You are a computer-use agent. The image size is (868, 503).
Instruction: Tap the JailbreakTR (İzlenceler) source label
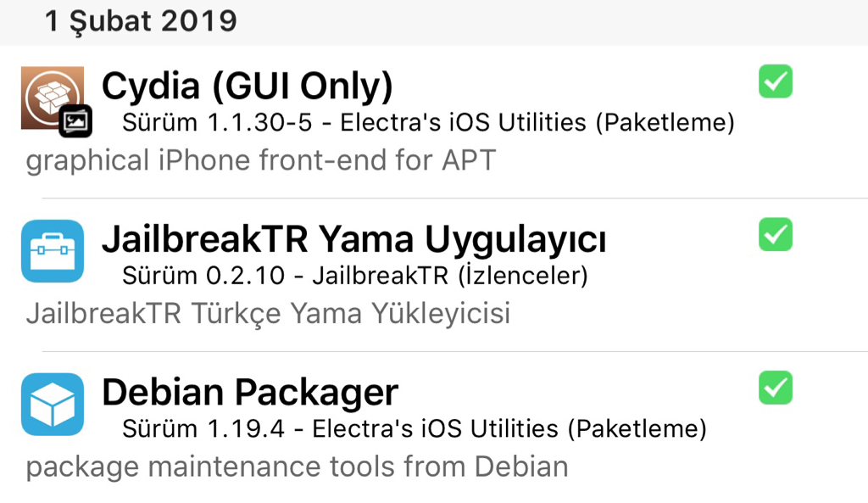click(x=449, y=276)
